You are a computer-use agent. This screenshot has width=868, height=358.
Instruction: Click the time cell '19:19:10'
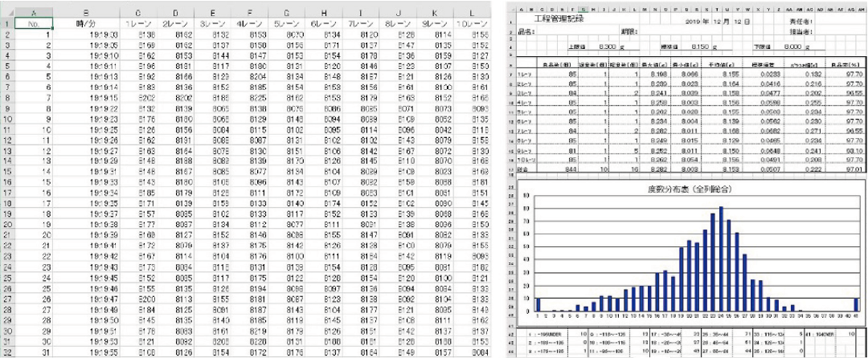(x=85, y=55)
